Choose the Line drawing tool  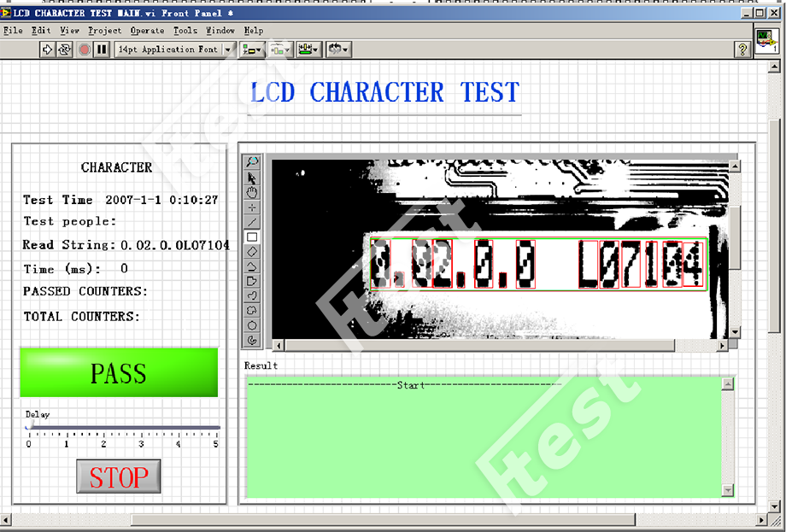(x=252, y=222)
